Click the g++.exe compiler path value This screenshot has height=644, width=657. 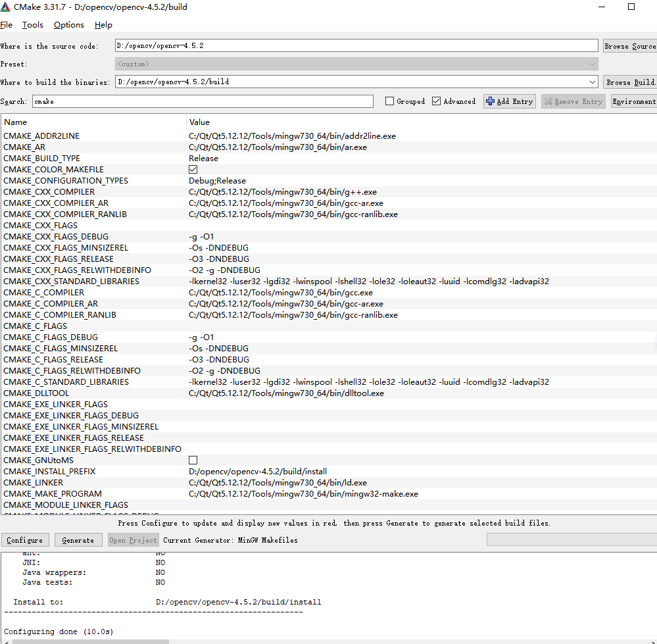coord(282,192)
